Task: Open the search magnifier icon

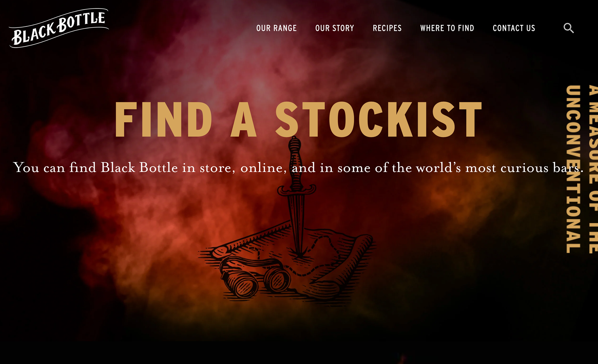Action: pyautogui.click(x=568, y=28)
